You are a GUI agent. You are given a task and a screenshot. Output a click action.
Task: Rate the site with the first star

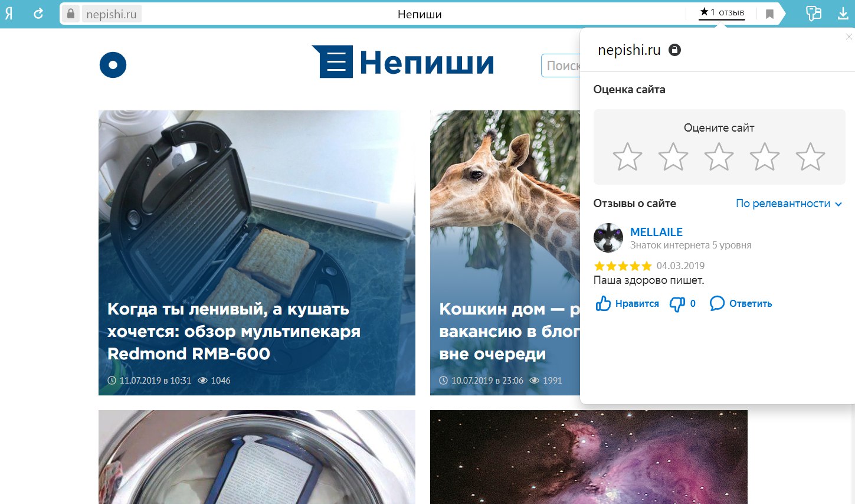627,157
